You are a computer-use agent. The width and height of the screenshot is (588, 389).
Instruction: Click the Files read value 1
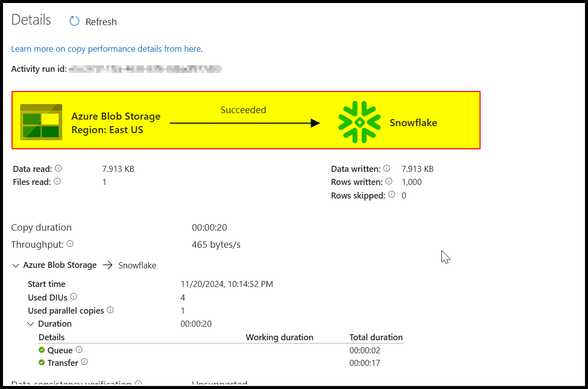pos(104,182)
